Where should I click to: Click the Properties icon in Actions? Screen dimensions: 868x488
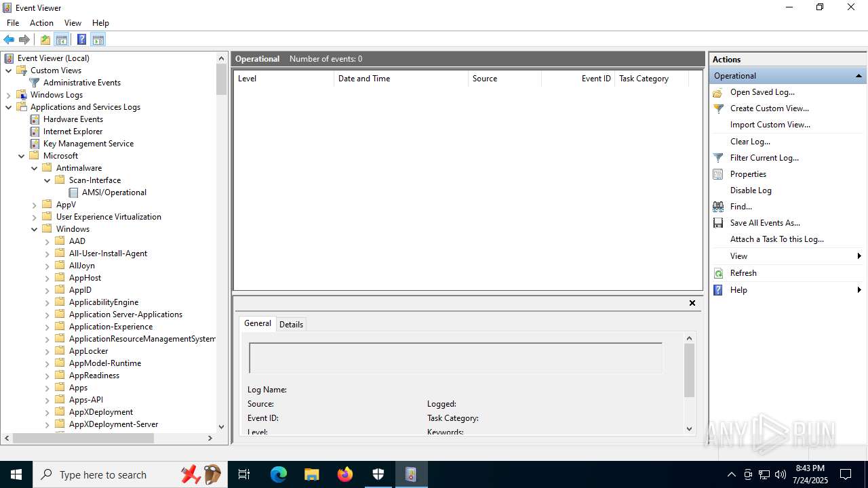[x=718, y=174]
